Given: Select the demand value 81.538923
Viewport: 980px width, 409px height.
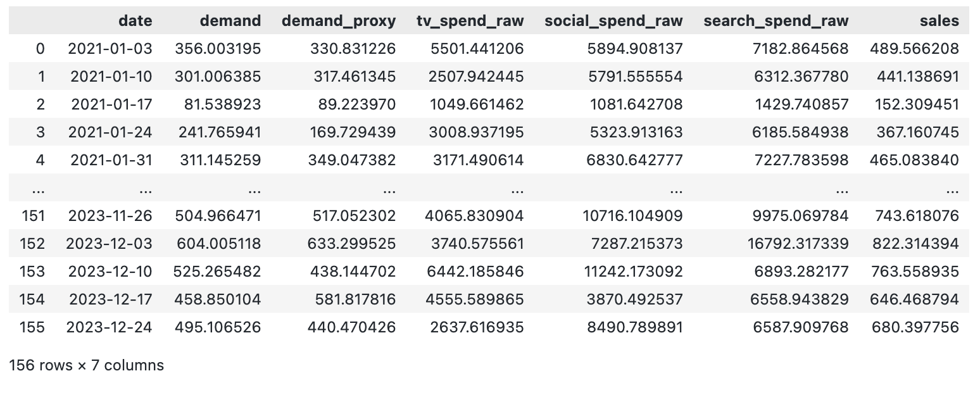Looking at the screenshot, I should pos(222,104).
